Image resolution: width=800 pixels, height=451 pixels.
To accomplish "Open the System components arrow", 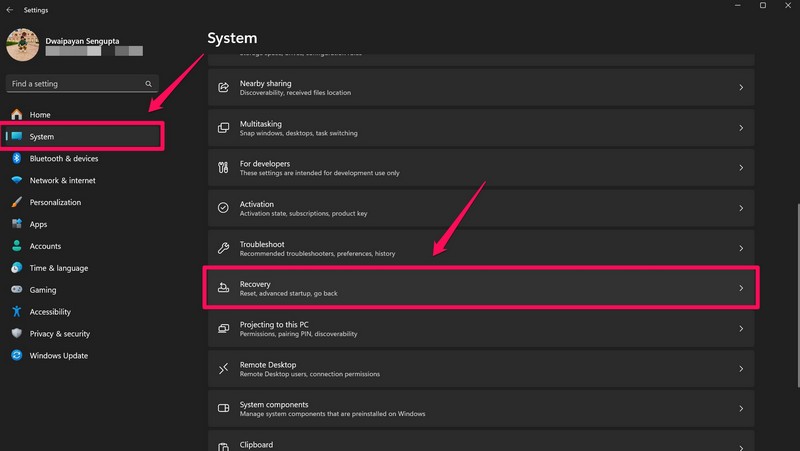I will coord(741,409).
